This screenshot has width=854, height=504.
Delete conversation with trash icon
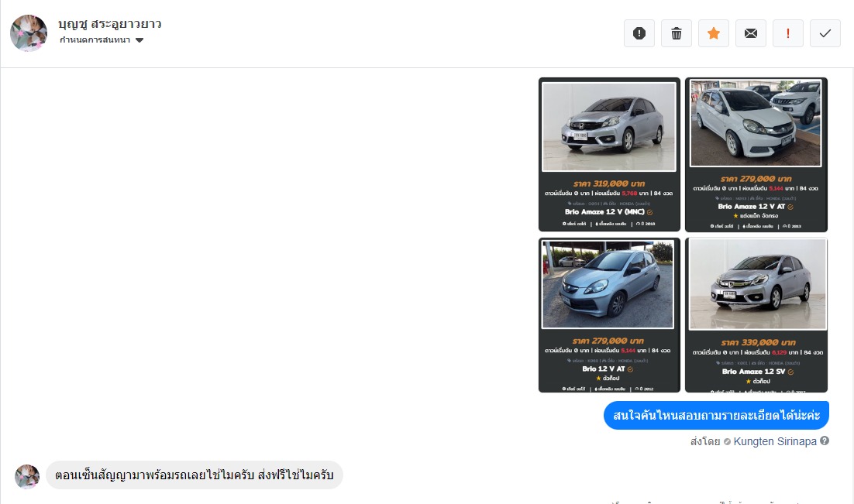pyautogui.click(x=677, y=33)
